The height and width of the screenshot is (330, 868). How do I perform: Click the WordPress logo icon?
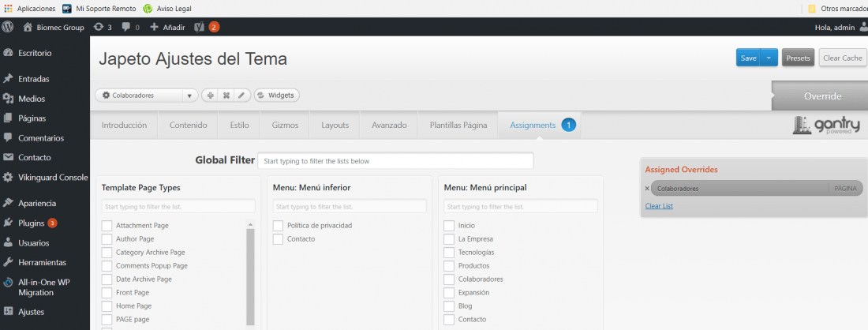(x=8, y=27)
